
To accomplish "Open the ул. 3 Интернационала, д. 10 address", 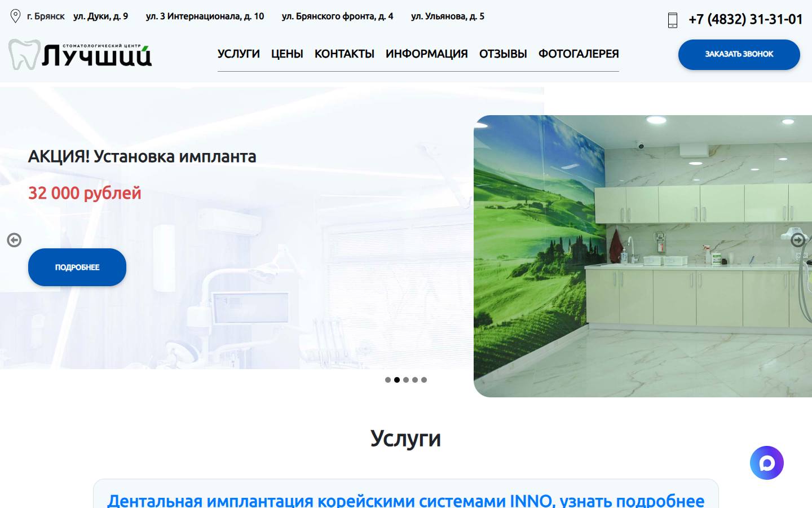I will (205, 16).
